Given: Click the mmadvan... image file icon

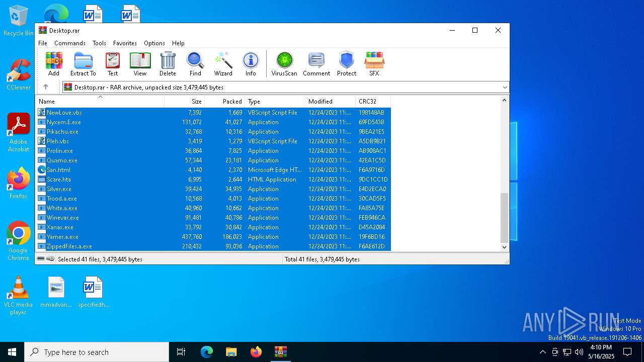Looking at the screenshot, I should 56,292.
